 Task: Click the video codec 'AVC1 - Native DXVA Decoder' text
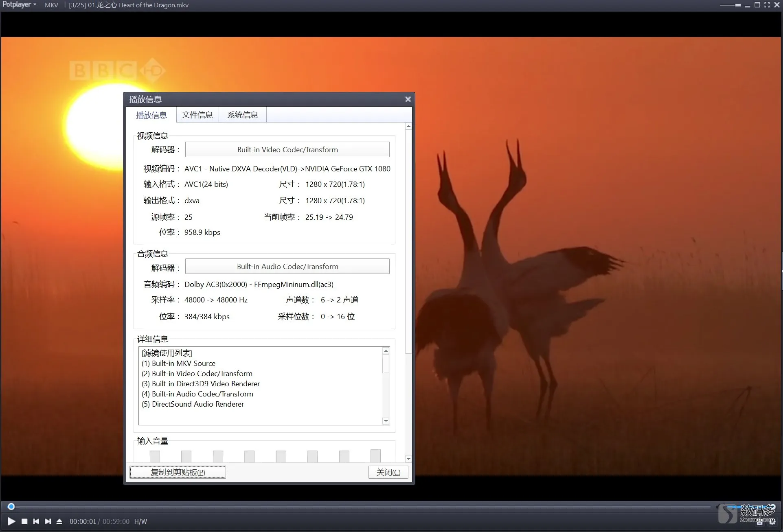coord(287,169)
